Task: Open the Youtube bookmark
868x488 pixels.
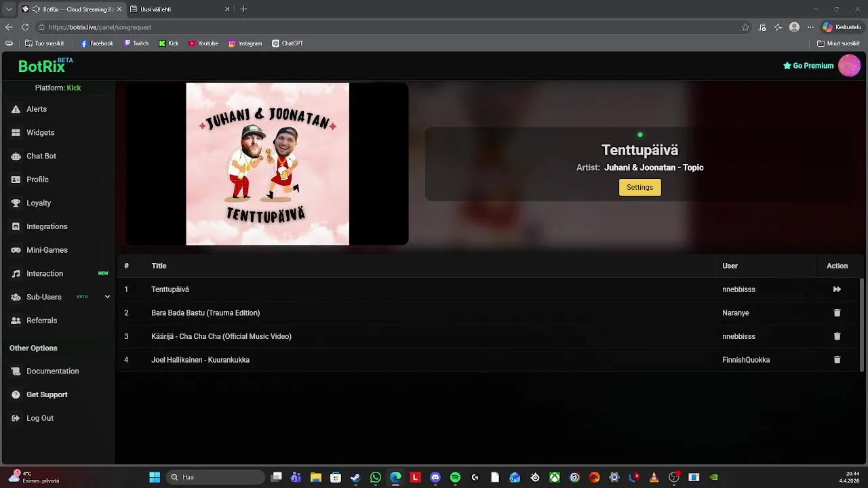Action: [203, 43]
